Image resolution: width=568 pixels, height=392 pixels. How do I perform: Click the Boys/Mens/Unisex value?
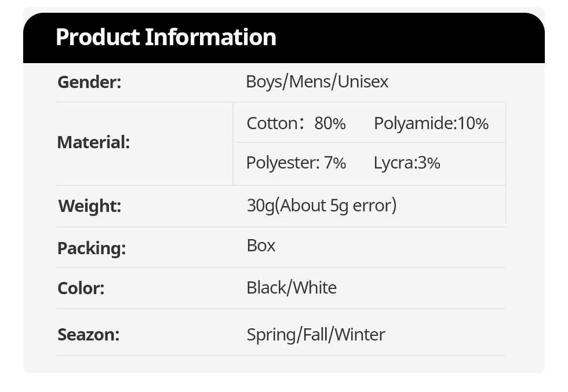[x=317, y=81]
